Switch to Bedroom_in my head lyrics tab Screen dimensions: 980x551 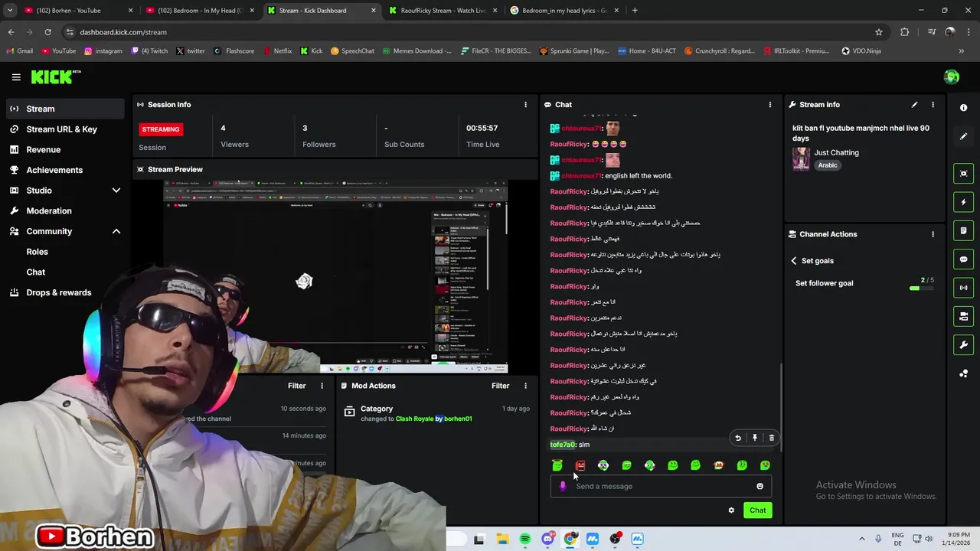pos(564,11)
